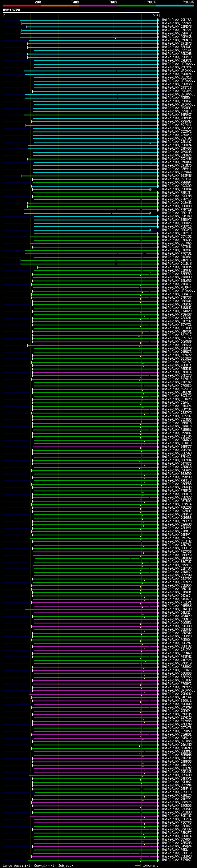Open hit UniRef100_Q9LIS3
This screenshot has width=197, height=868.
(177, 20)
